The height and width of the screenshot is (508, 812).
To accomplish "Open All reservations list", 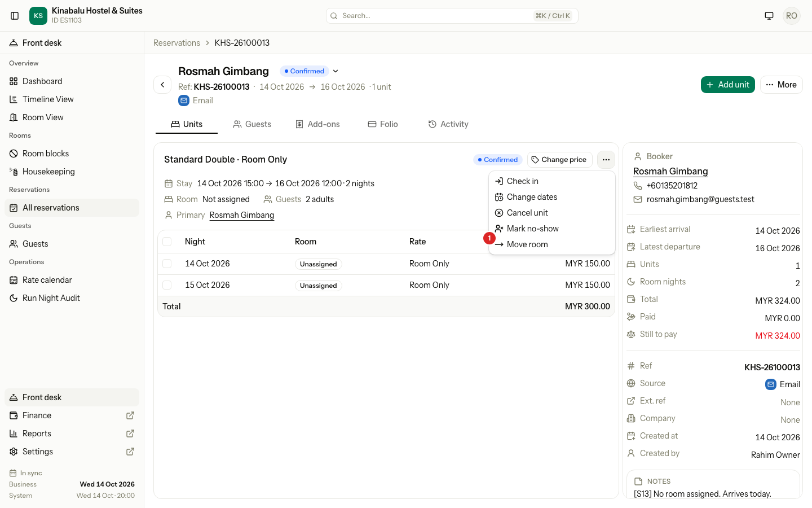I will coord(72,208).
